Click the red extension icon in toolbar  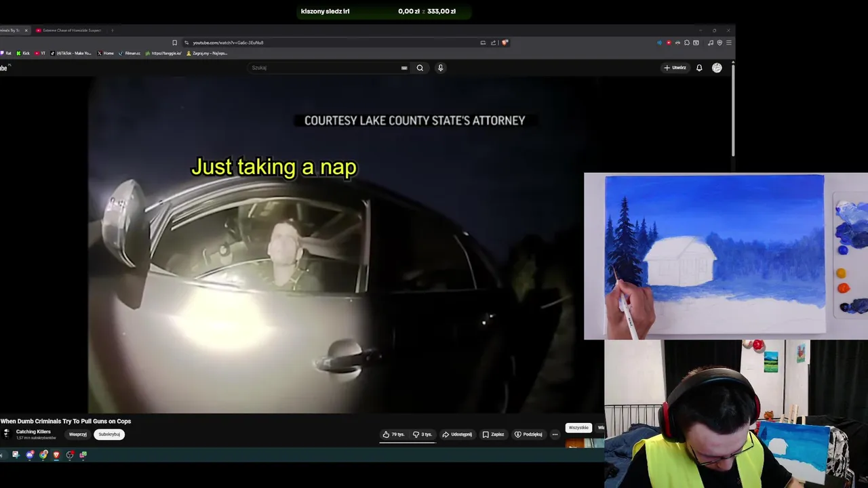coord(669,43)
